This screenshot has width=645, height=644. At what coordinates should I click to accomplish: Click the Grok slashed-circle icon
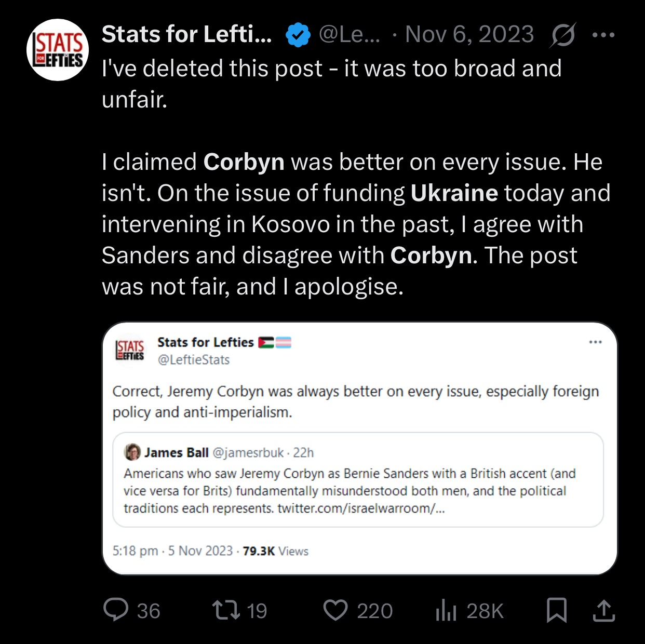coord(562,35)
